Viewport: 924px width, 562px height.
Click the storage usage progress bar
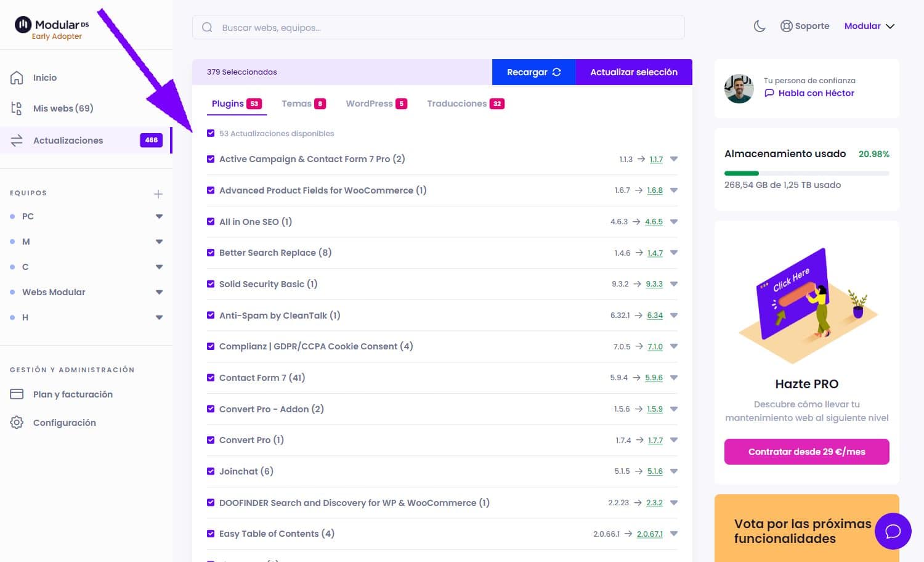click(x=807, y=173)
